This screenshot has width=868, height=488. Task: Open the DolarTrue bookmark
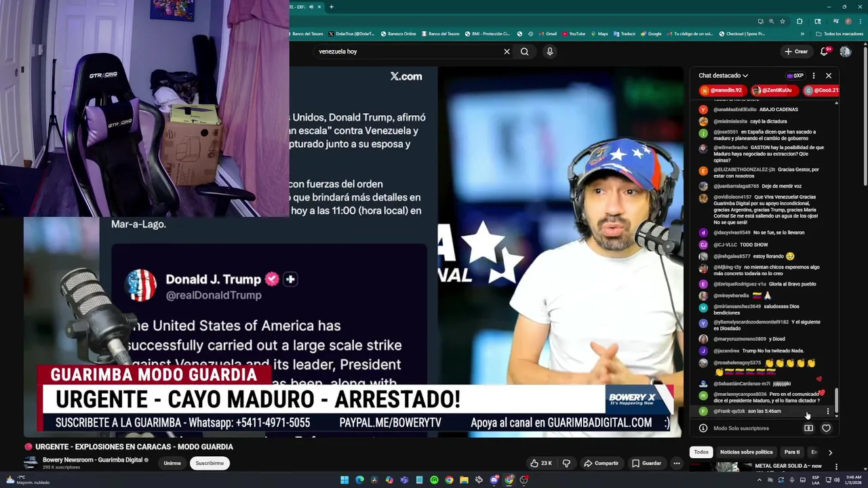point(351,34)
